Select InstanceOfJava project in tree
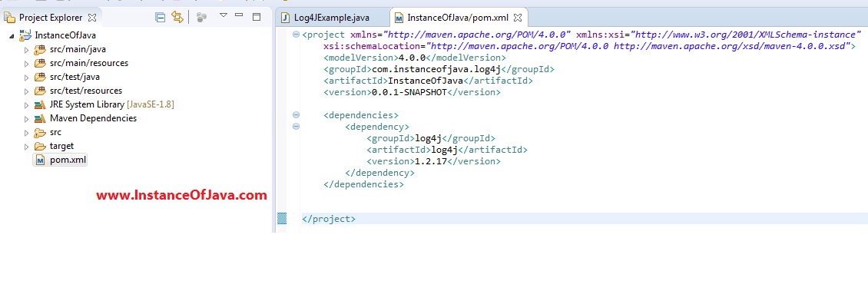This screenshot has width=868, height=281. click(x=65, y=35)
